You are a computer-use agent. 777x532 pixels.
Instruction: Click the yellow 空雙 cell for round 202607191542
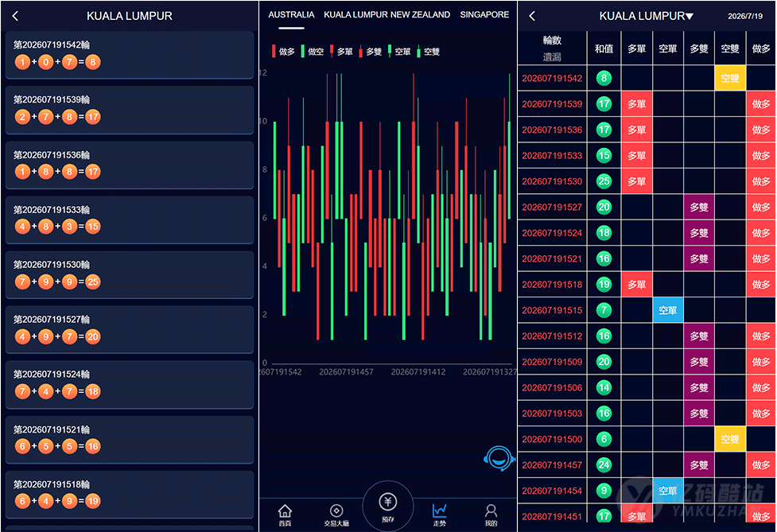[730, 78]
